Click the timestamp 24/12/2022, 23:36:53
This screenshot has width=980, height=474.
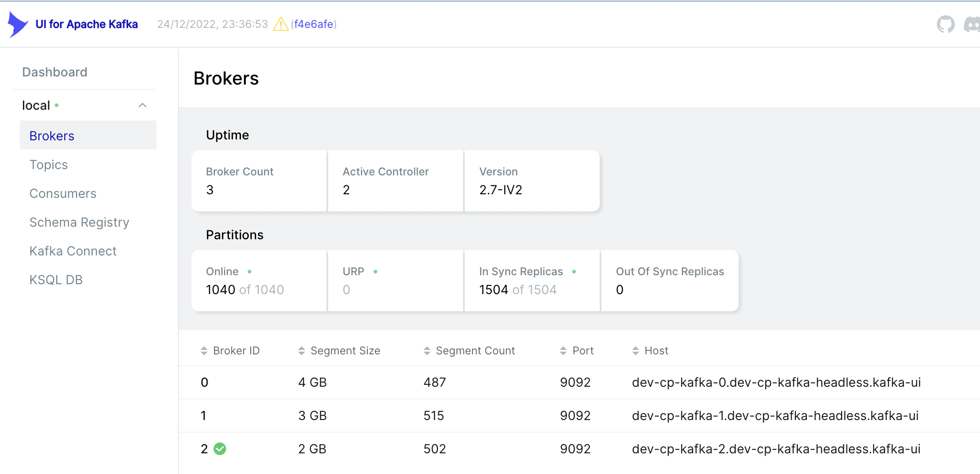click(x=213, y=24)
